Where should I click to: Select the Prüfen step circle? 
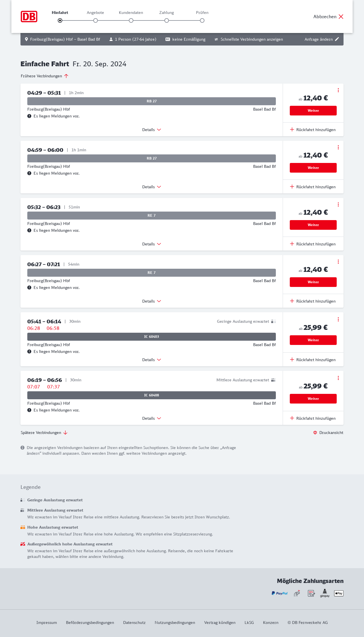[202, 20]
